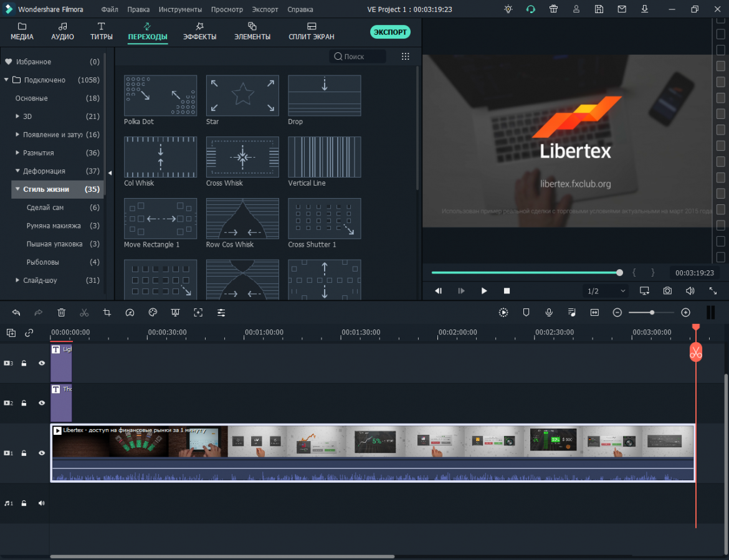Open the Экспорт menu in menu bar
Screen dimensions: 729x560
(x=265, y=10)
